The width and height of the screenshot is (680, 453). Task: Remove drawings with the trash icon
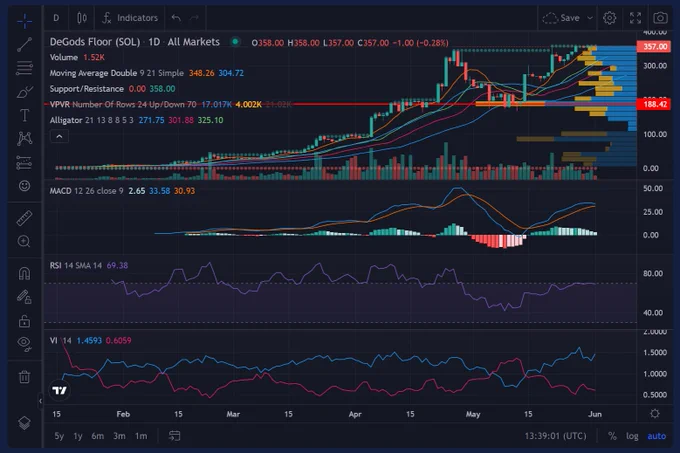click(x=25, y=376)
